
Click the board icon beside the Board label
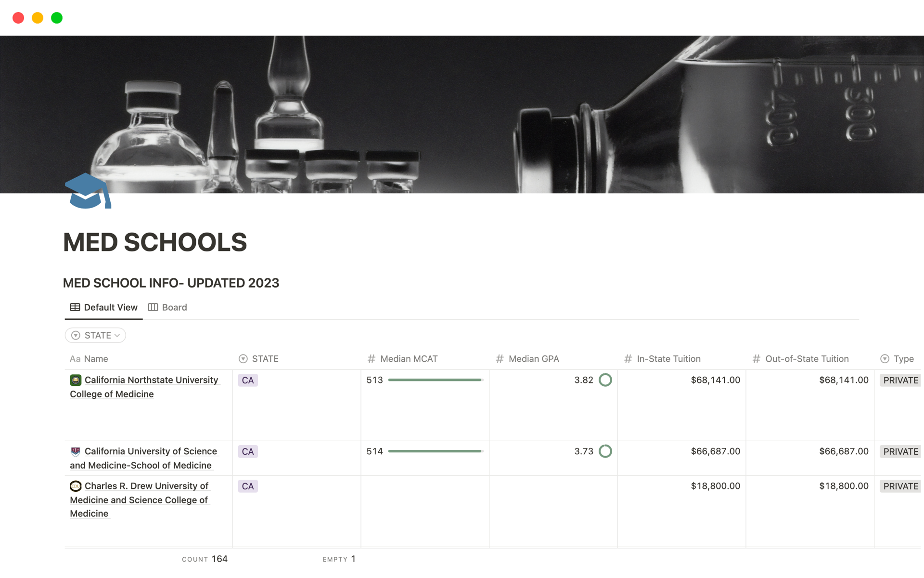click(154, 307)
